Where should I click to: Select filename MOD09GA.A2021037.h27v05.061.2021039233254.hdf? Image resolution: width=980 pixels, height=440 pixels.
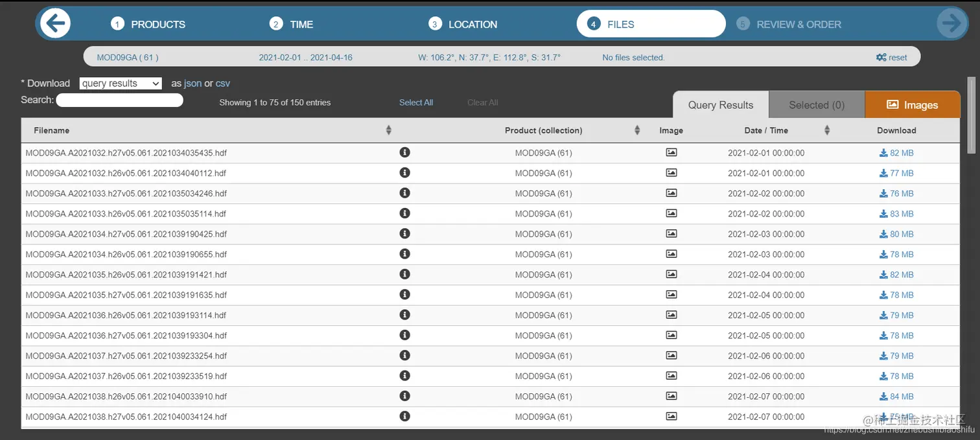(126, 356)
